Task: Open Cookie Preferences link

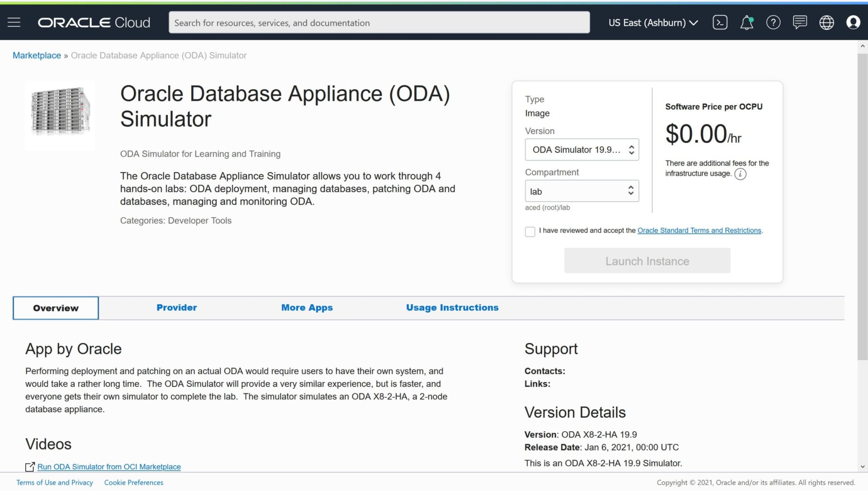Action: (134, 483)
